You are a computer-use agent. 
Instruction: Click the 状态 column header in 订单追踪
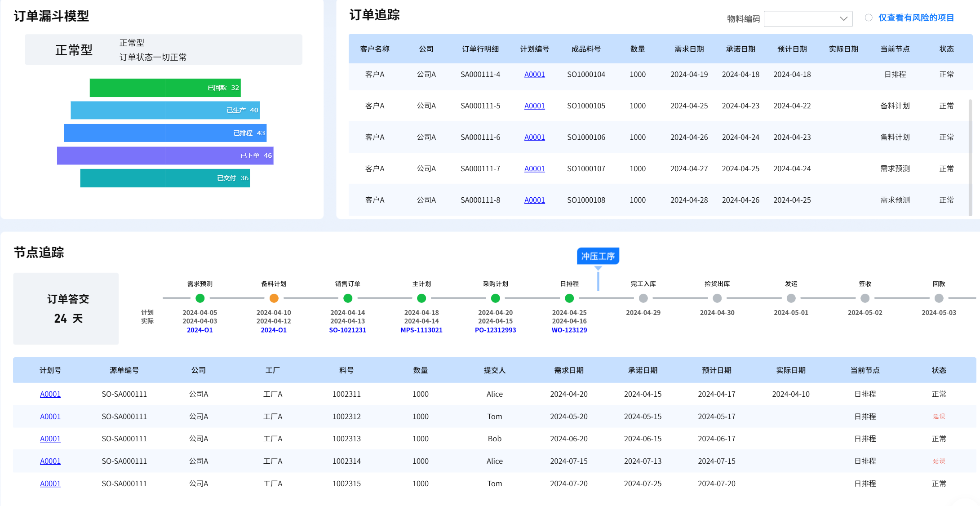(946, 49)
